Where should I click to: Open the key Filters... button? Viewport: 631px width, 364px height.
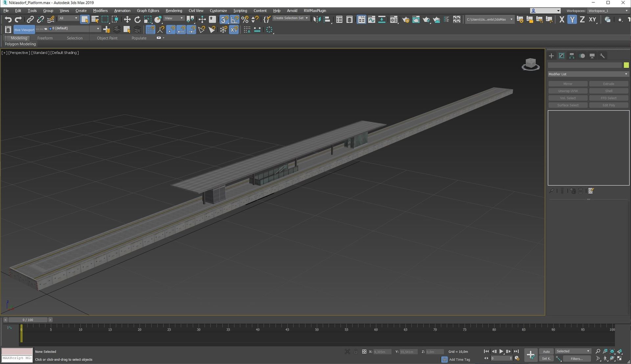click(576, 359)
